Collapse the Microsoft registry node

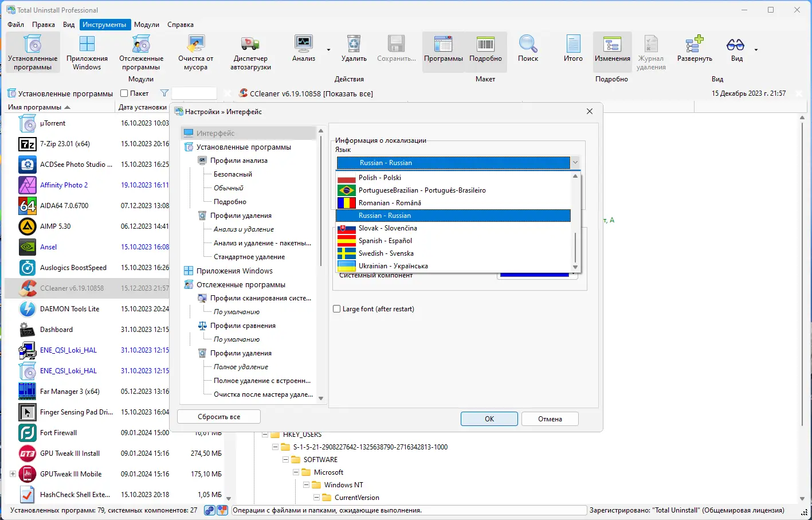point(296,472)
